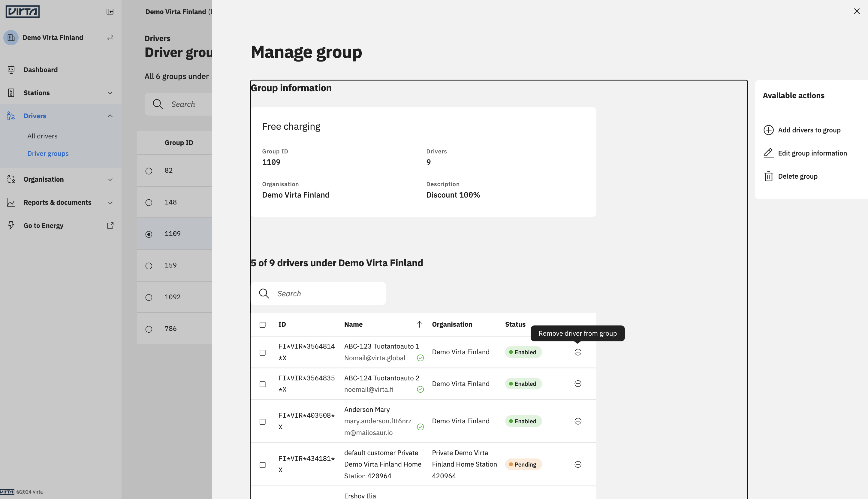Open Energy via external link icon
The width and height of the screenshot is (868, 499).
[x=110, y=225]
